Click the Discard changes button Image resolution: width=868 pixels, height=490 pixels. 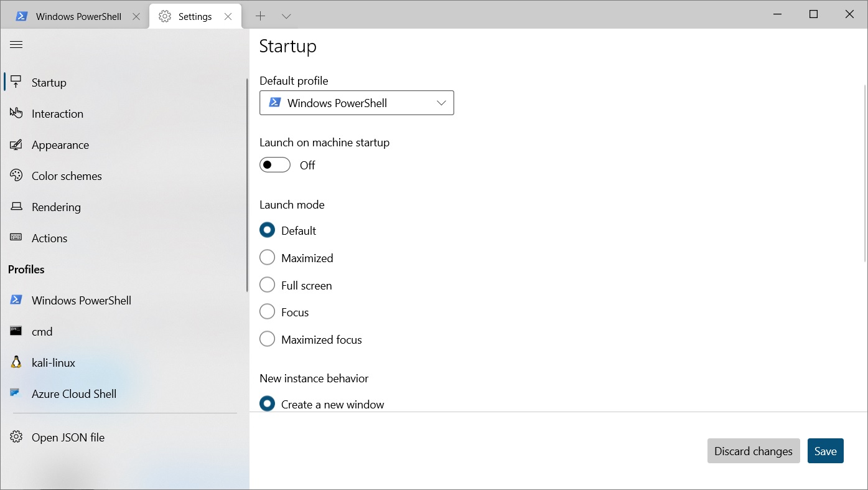coord(754,451)
